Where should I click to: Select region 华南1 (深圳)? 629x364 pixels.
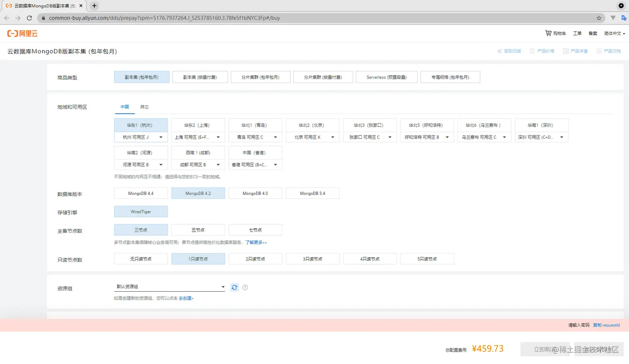[541, 125]
